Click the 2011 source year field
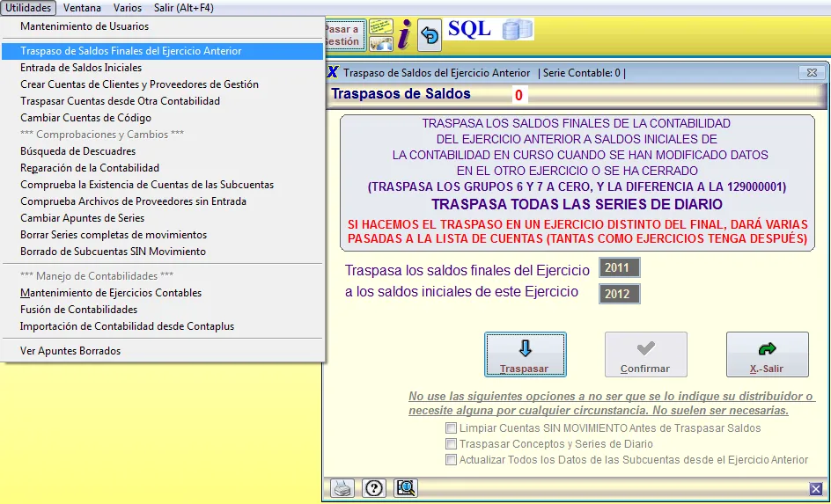Screen dimensions: 831x504 pyautogui.click(x=619, y=268)
